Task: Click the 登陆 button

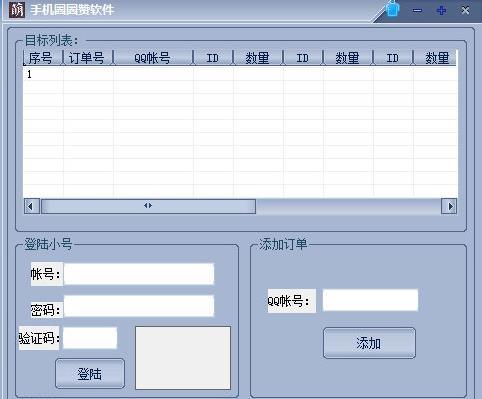Action: (x=90, y=374)
